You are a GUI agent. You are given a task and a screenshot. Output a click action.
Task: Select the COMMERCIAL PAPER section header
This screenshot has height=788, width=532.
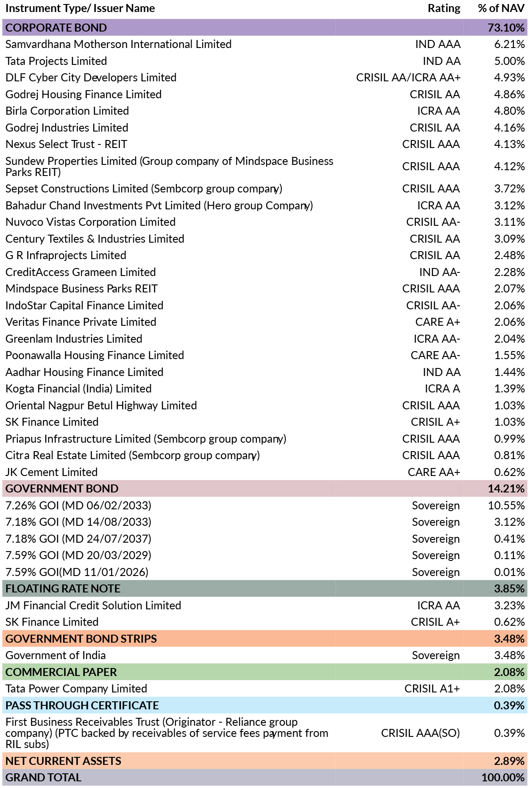click(x=265, y=672)
